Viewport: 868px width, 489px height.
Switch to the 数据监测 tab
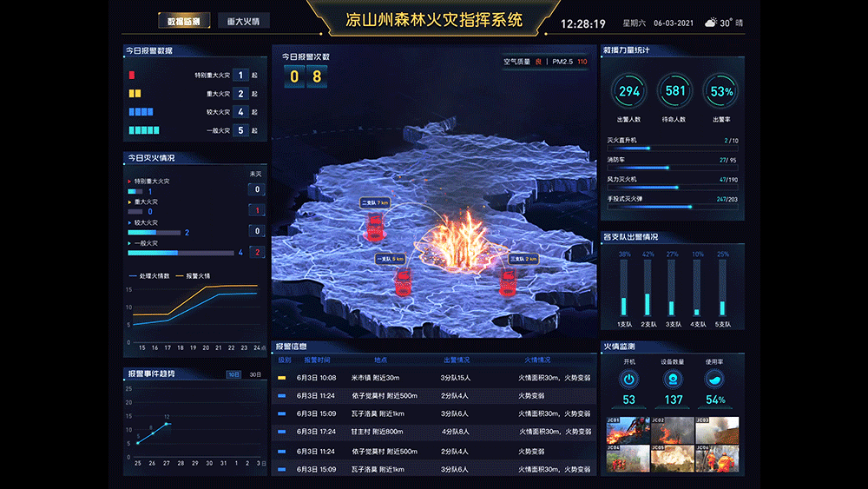click(x=184, y=21)
